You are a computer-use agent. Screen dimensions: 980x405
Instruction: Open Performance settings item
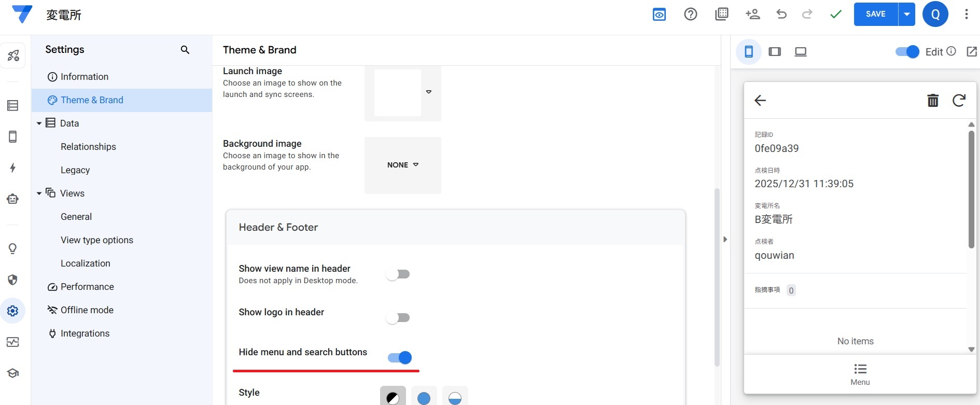point(87,287)
